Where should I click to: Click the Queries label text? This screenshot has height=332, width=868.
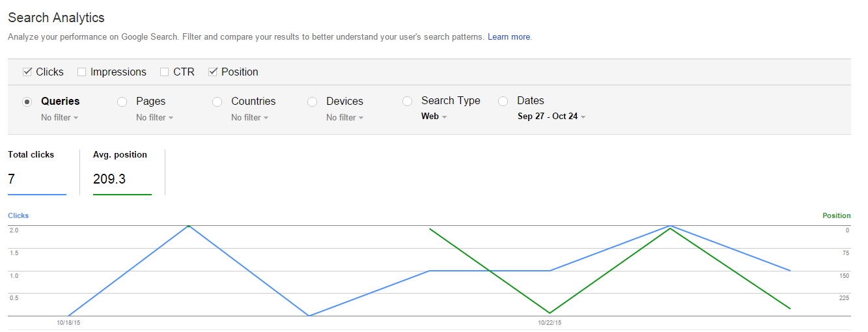pyautogui.click(x=61, y=102)
